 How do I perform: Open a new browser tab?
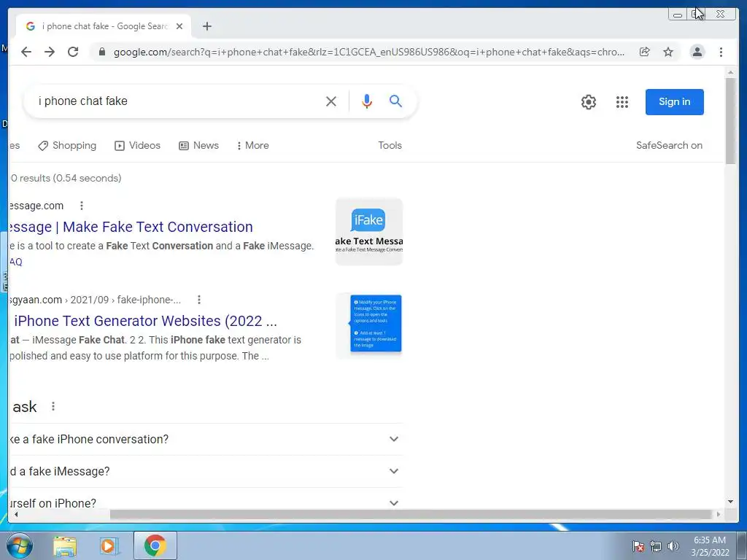pyautogui.click(x=206, y=26)
